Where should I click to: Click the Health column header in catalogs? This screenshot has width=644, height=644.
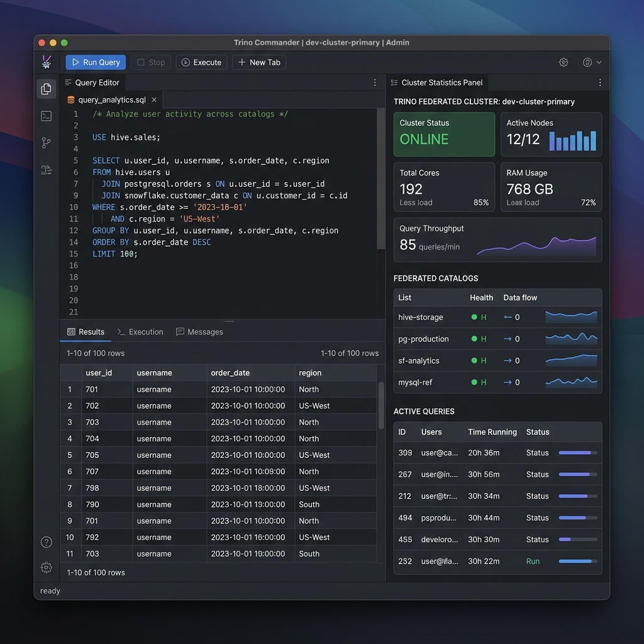(481, 297)
